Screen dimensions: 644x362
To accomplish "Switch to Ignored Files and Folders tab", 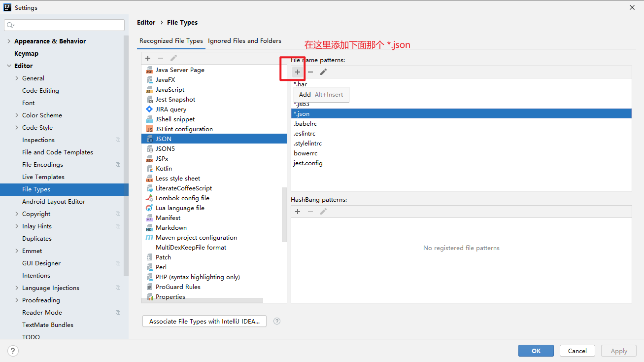I will tap(244, 41).
